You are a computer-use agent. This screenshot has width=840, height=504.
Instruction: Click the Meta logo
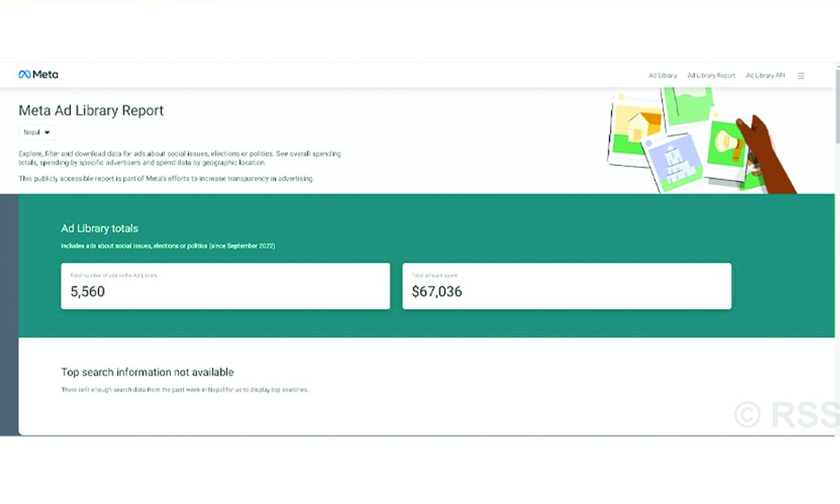[39, 75]
